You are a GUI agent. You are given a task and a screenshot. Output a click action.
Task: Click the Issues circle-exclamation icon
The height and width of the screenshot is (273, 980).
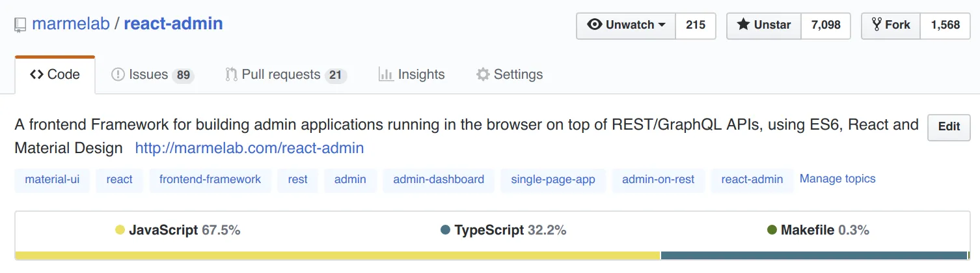click(118, 74)
